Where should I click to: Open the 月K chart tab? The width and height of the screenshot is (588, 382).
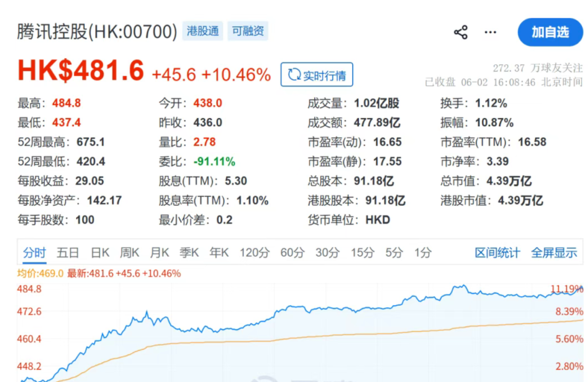coord(160,252)
